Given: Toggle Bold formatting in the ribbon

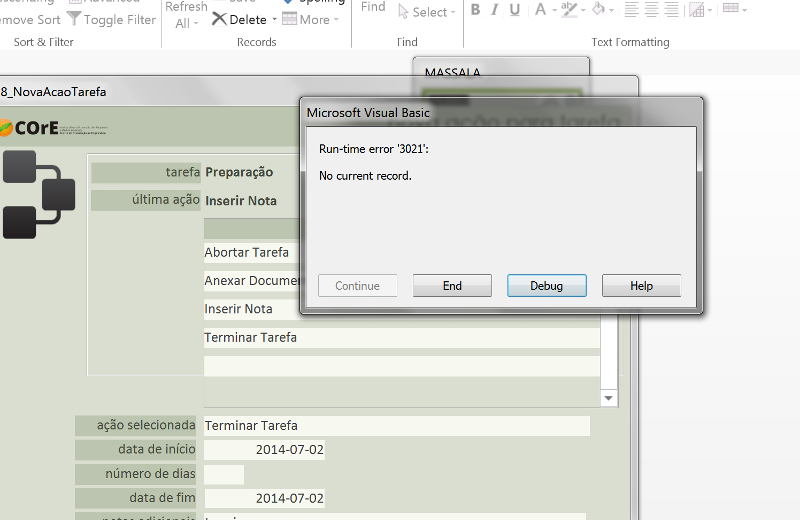Looking at the screenshot, I should (x=476, y=10).
